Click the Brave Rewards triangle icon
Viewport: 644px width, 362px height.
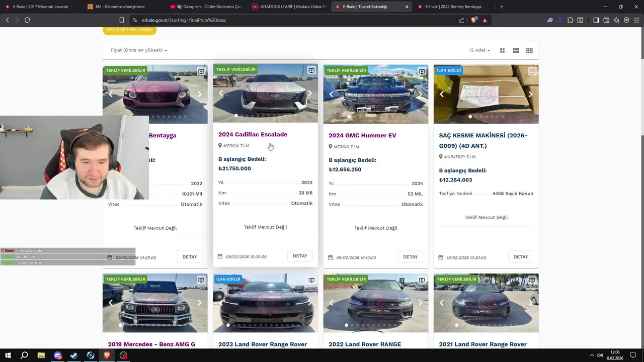click(485, 20)
